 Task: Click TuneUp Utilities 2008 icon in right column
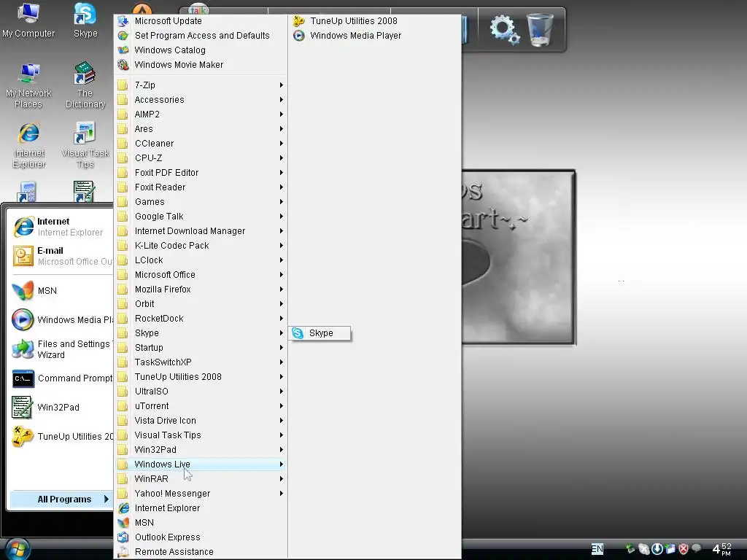tap(298, 21)
